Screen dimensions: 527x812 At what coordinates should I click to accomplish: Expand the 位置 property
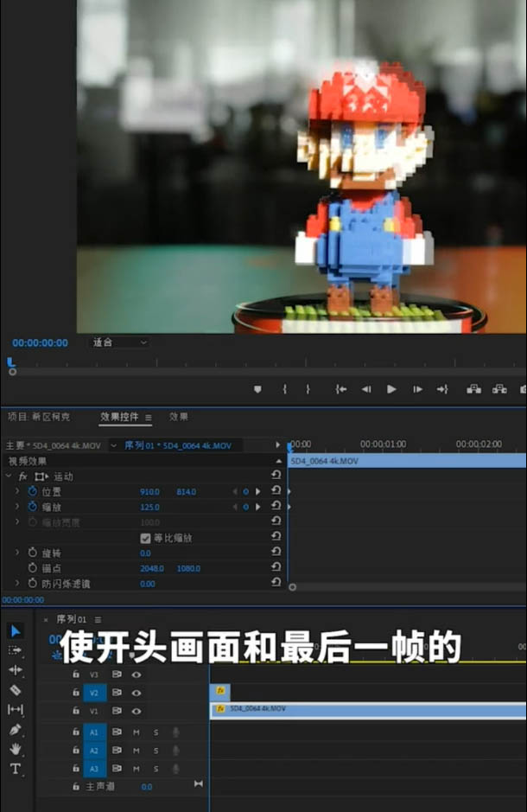[17, 491]
